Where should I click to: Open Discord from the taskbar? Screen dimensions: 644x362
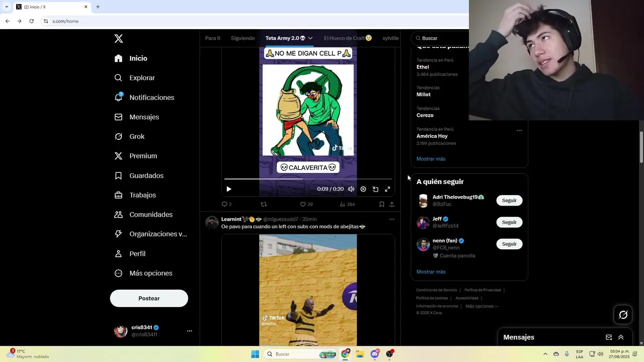pos(375,354)
